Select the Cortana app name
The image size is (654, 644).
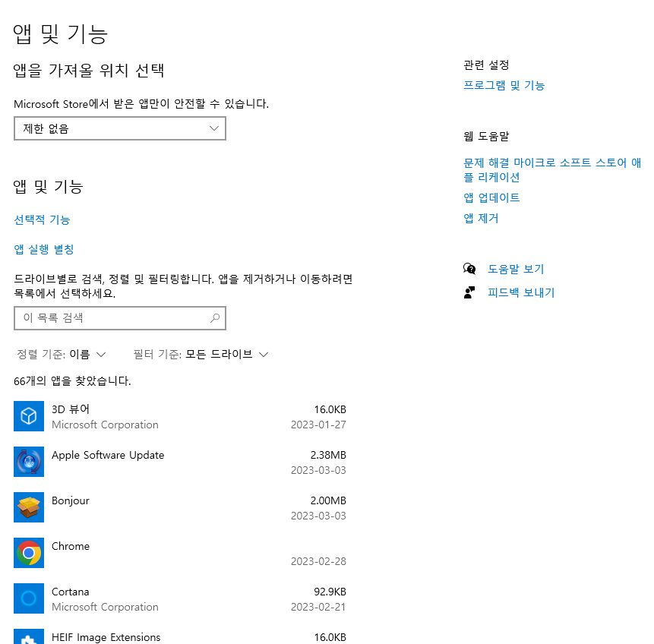tap(71, 592)
